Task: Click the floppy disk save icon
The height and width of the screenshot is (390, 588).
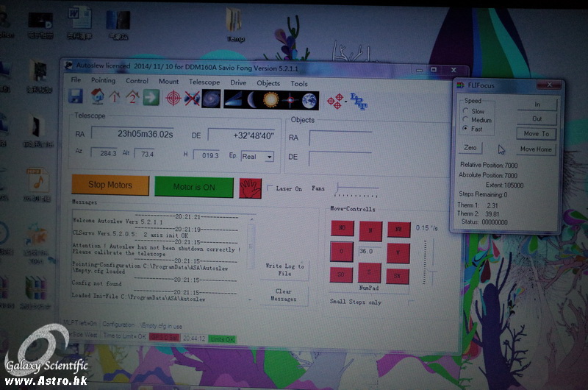Action: (x=75, y=97)
